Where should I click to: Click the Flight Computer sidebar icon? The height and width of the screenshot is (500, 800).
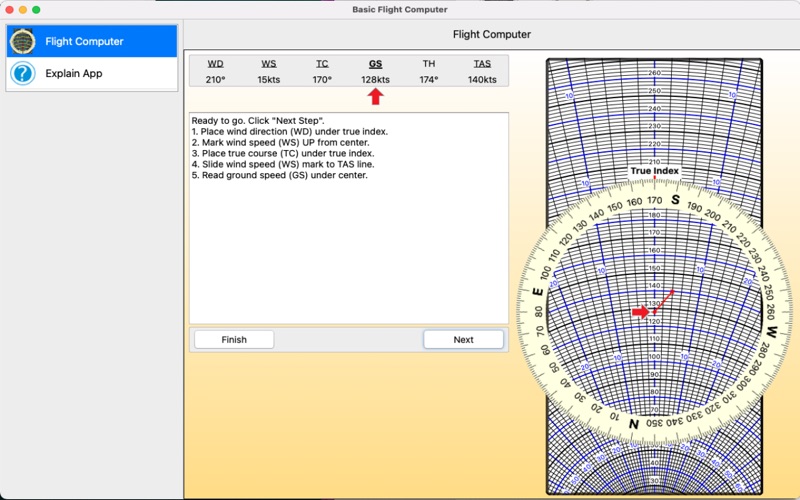22,42
